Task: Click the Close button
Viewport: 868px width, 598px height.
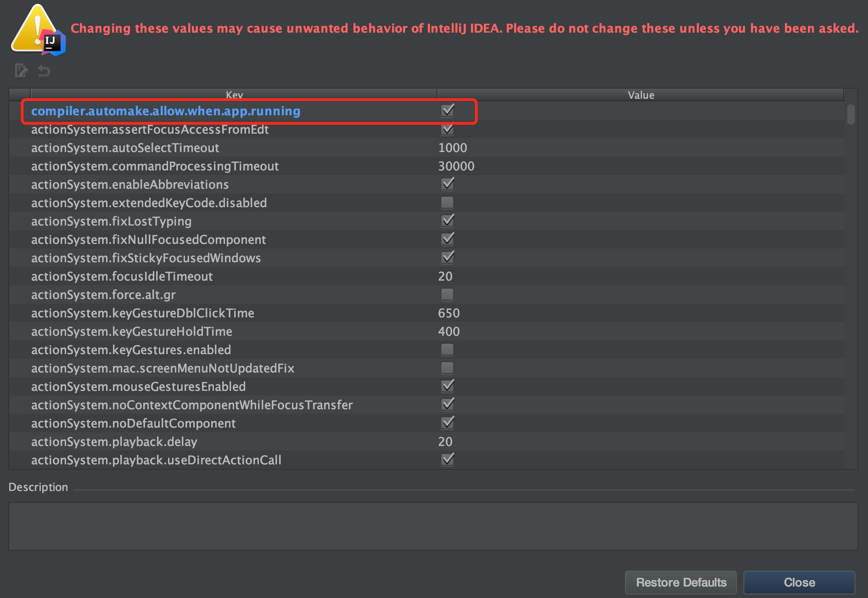Action: (x=799, y=582)
